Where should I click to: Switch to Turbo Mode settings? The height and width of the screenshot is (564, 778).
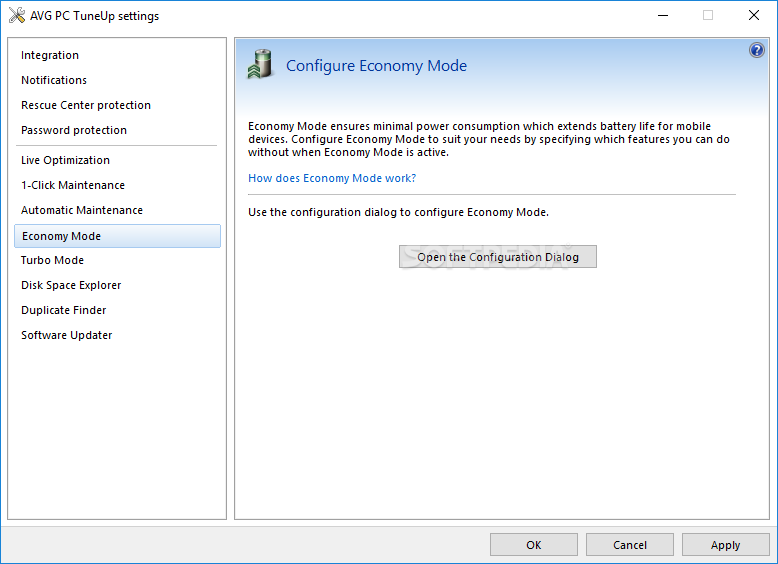click(x=52, y=260)
